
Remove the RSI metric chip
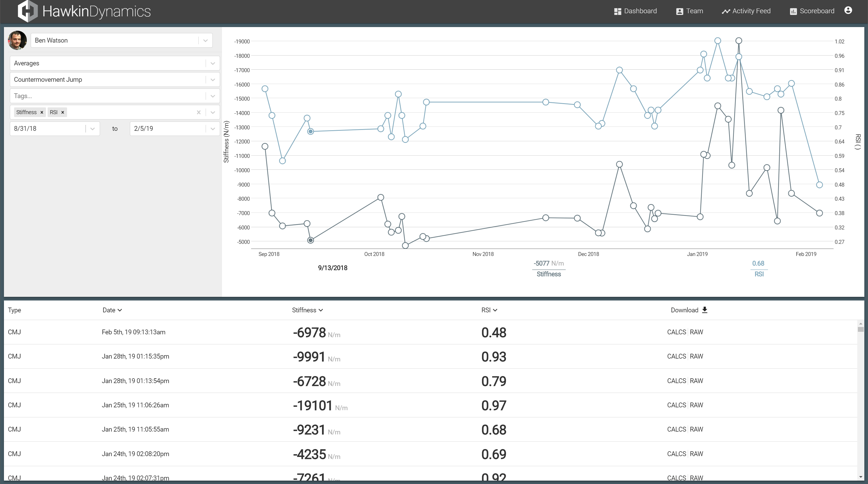(x=63, y=112)
